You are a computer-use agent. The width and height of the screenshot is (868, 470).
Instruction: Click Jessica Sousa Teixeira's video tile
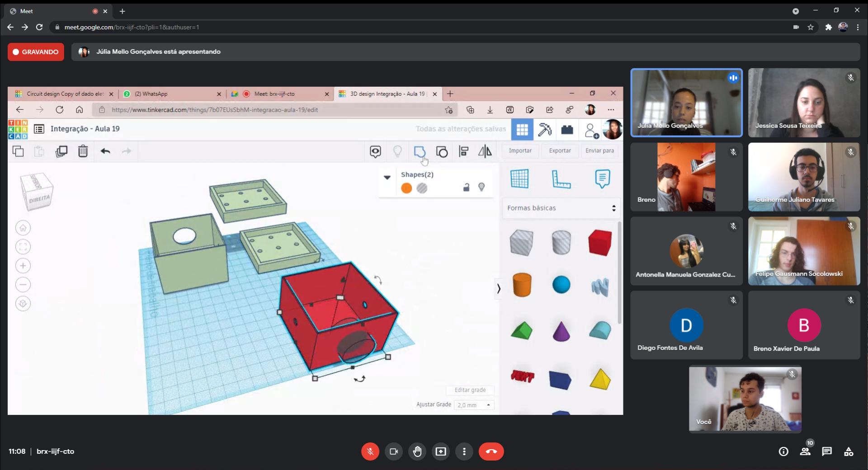click(x=804, y=103)
